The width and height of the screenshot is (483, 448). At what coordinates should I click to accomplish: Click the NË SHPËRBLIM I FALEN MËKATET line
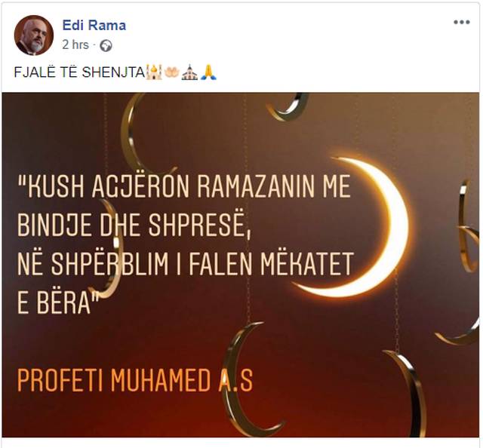185,264
